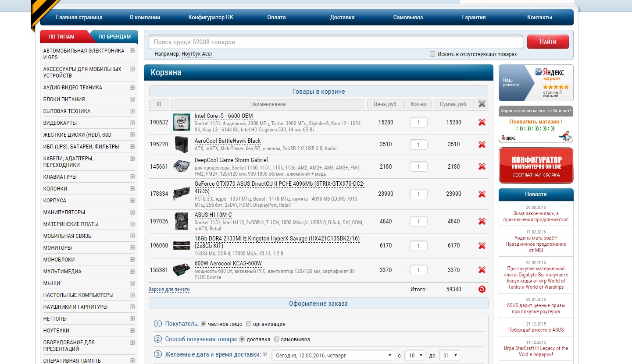Viewport: 632px width, 364px height.
Task: Open 'Гарантия' menu item
Action: pos(474,18)
